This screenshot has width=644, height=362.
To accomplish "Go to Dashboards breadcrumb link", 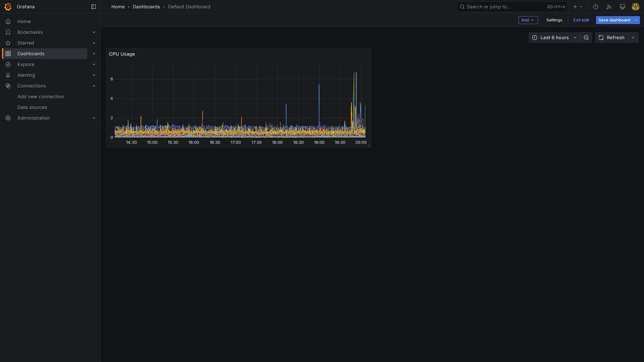I will pyautogui.click(x=146, y=7).
